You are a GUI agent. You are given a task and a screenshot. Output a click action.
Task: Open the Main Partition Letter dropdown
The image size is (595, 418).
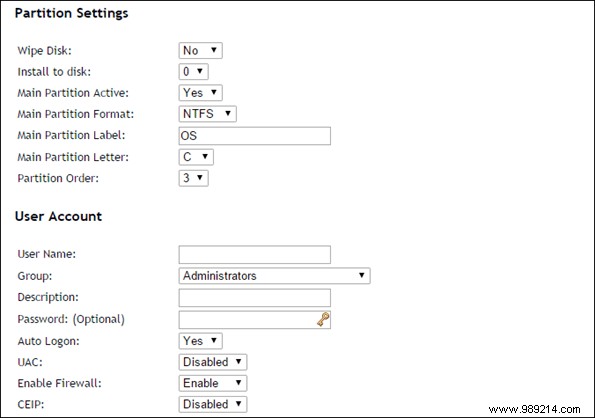196,157
